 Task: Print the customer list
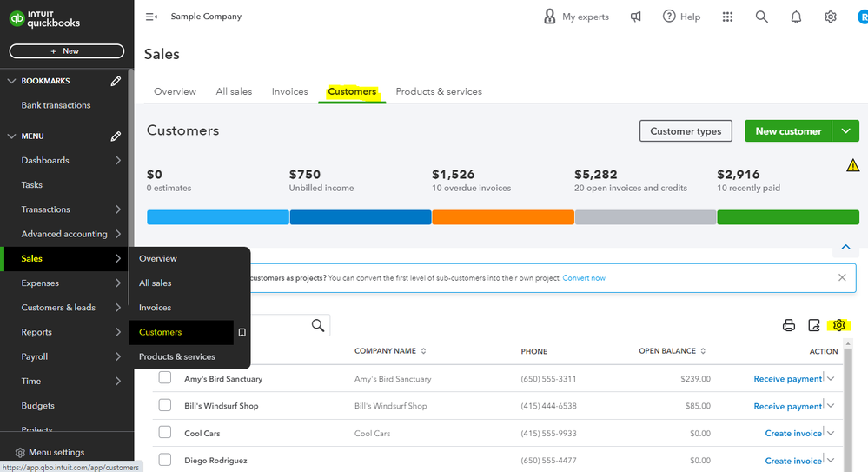pos(789,325)
